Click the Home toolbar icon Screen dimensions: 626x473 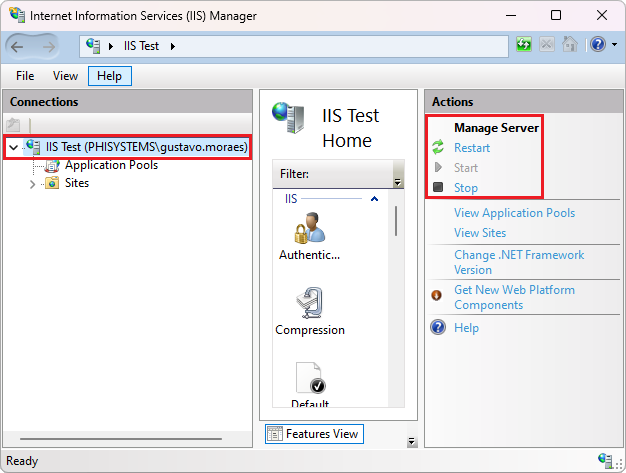coord(570,44)
